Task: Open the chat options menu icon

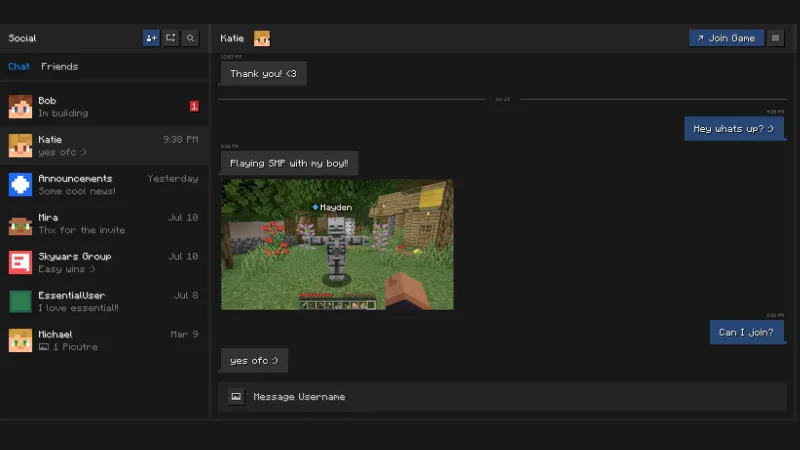Action: [x=776, y=38]
